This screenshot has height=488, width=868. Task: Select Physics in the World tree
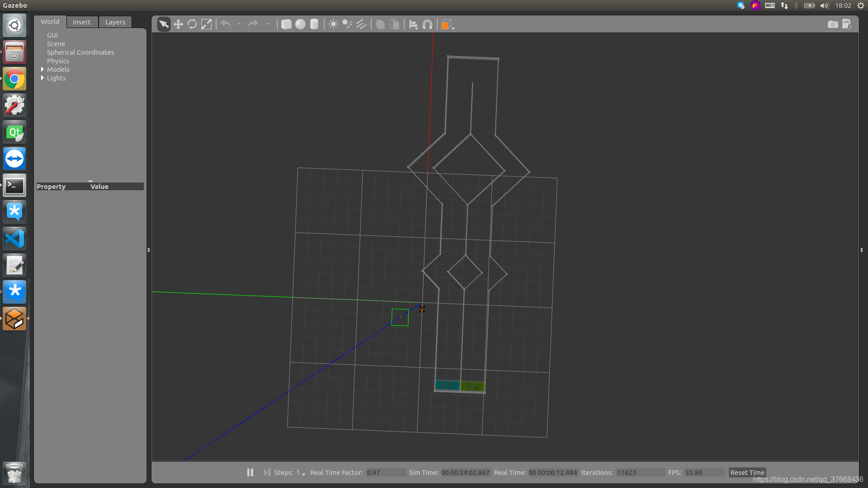pyautogui.click(x=58, y=61)
